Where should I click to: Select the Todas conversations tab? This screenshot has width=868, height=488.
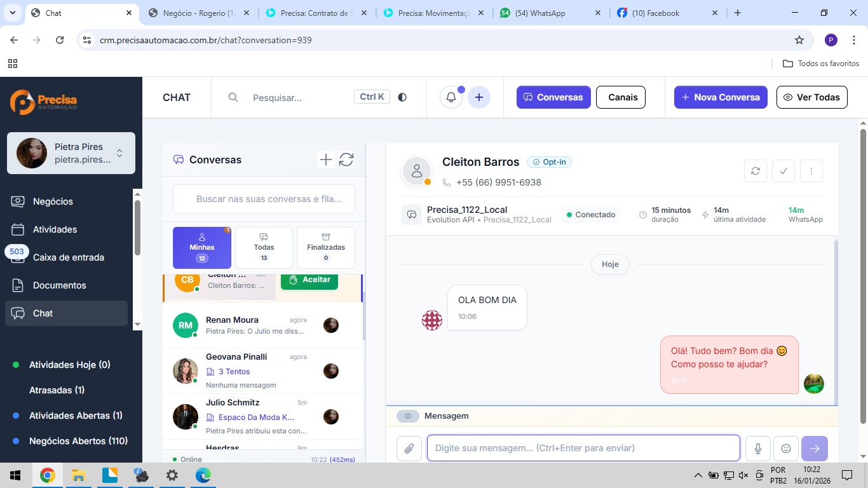pyautogui.click(x=264, y=248)
